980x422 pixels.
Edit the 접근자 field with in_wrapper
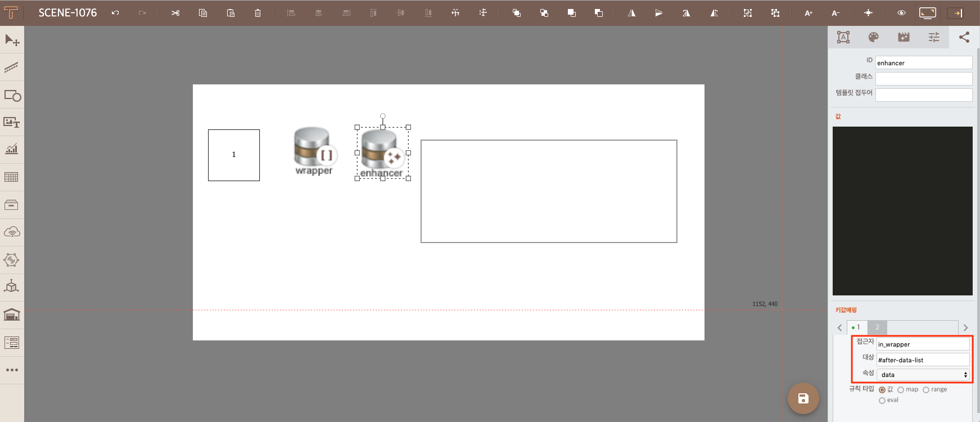(923, 344)
